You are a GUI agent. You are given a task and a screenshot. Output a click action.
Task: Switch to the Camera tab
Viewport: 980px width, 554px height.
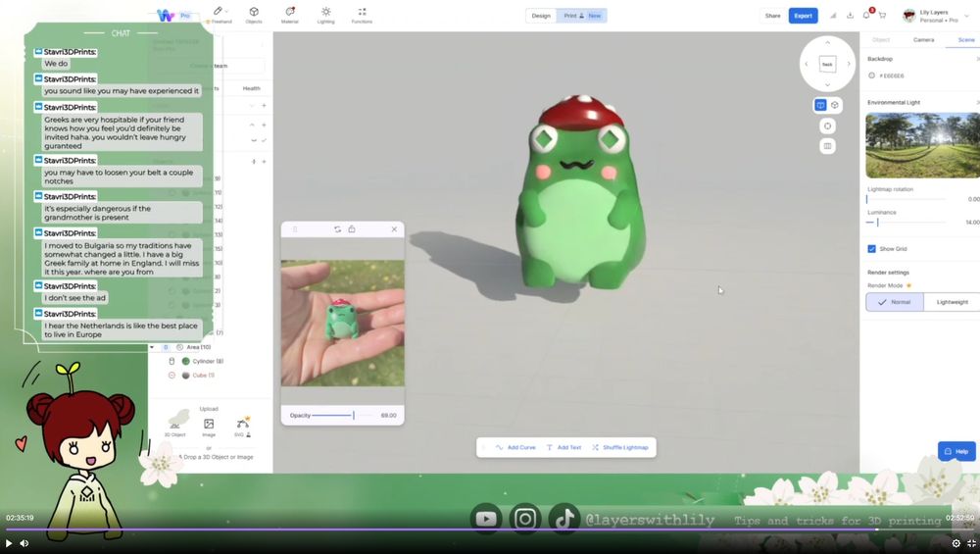pyautogui.click(x=924, y=40)
